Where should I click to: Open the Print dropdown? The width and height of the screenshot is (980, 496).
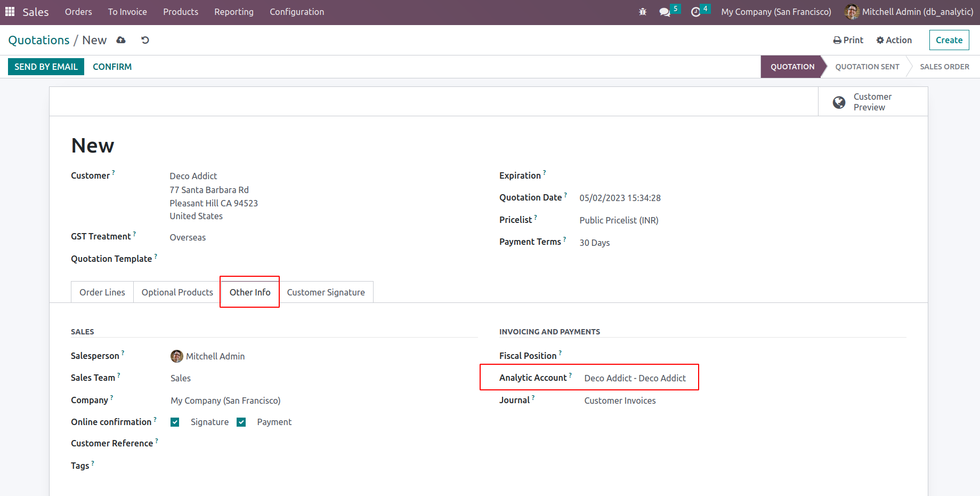pos(848,40)
